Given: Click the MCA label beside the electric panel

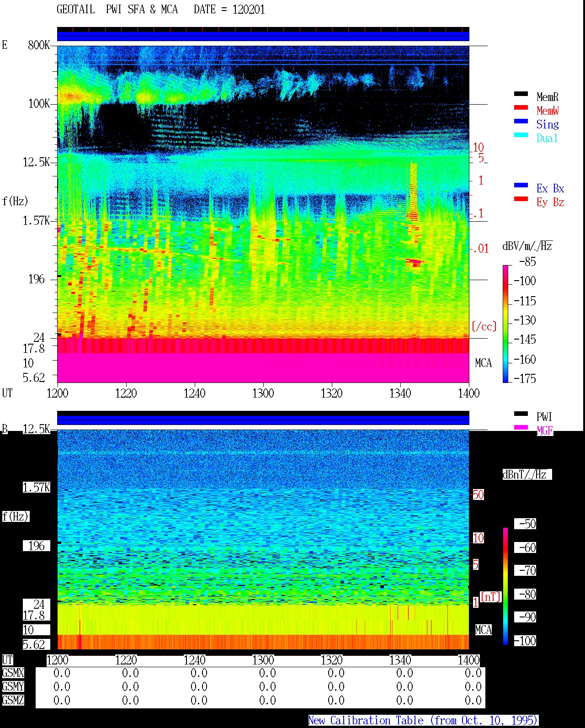Looking at the screenshot, I should click(x=484, y=363).
